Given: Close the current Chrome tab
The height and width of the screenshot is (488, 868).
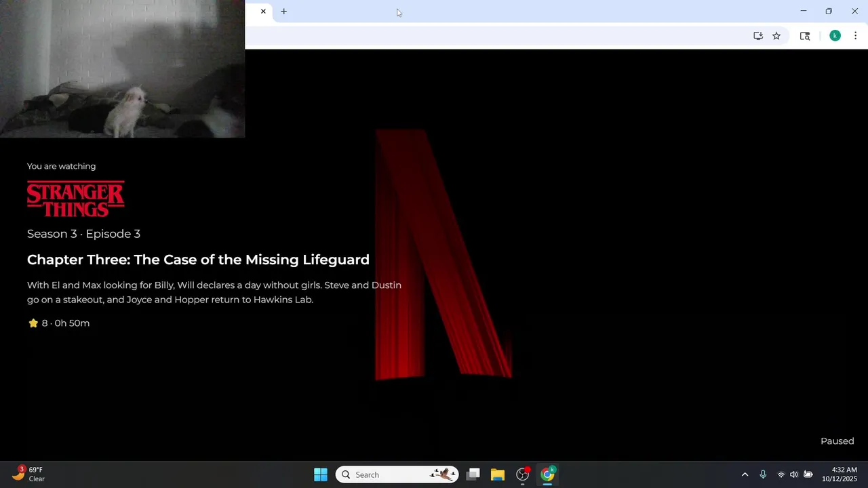Looking at the screenshot, I should [x=263, y=12].
